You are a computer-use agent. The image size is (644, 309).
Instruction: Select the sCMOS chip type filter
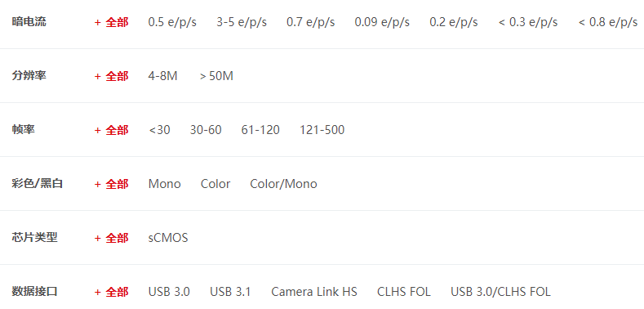168,238
